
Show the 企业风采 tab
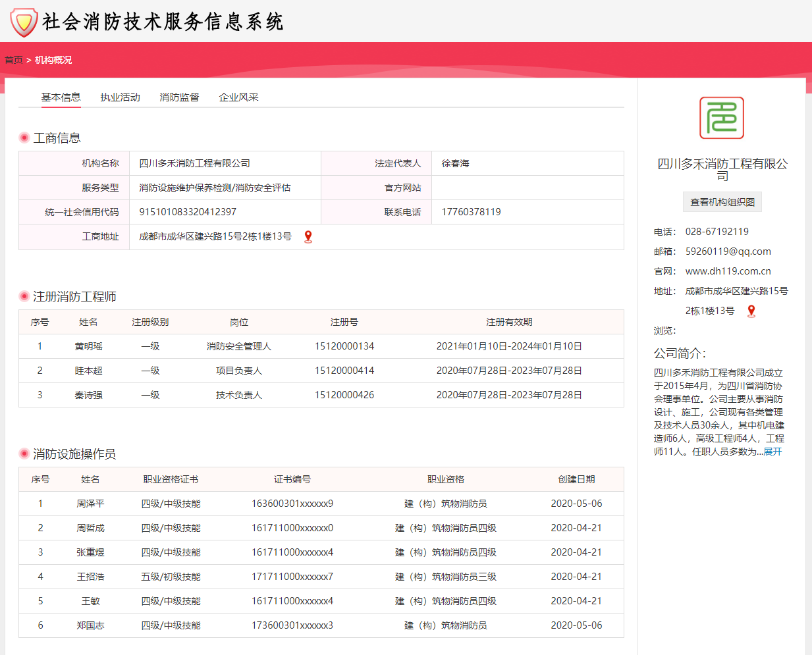(x=238, y=97)
